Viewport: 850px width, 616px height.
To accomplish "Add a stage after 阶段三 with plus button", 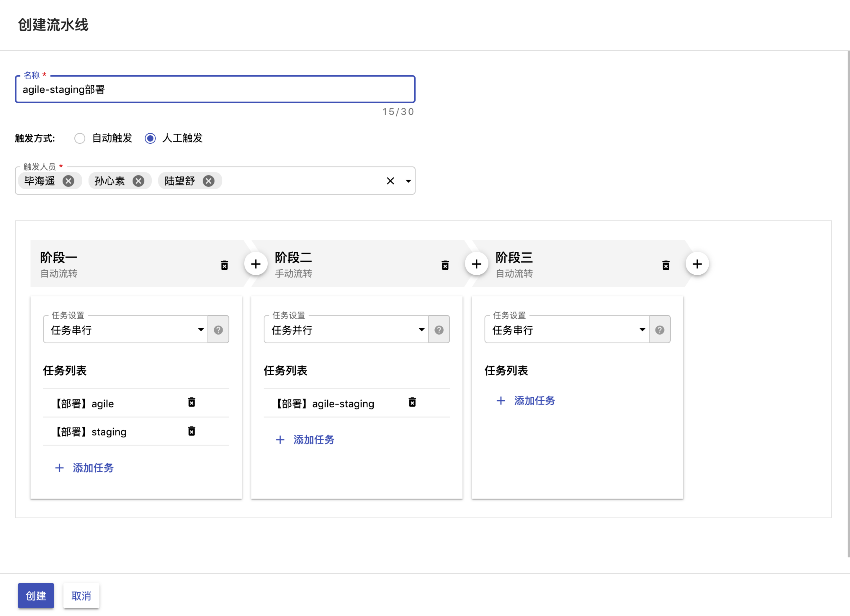I will (697, 264).
